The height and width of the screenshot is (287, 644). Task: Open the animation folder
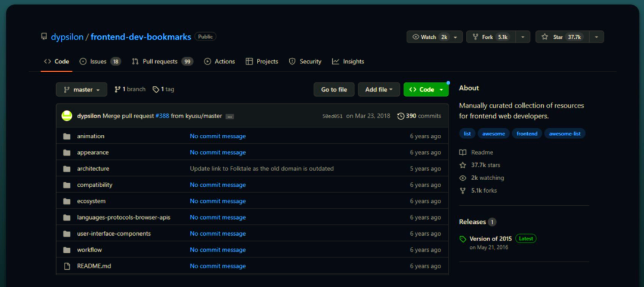[x=91, y=136]
